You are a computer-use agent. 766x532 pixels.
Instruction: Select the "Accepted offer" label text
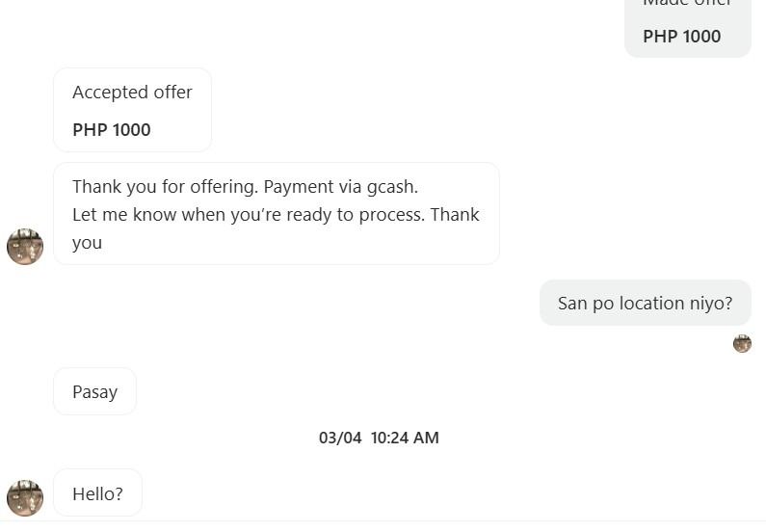[x=132, y=93]
